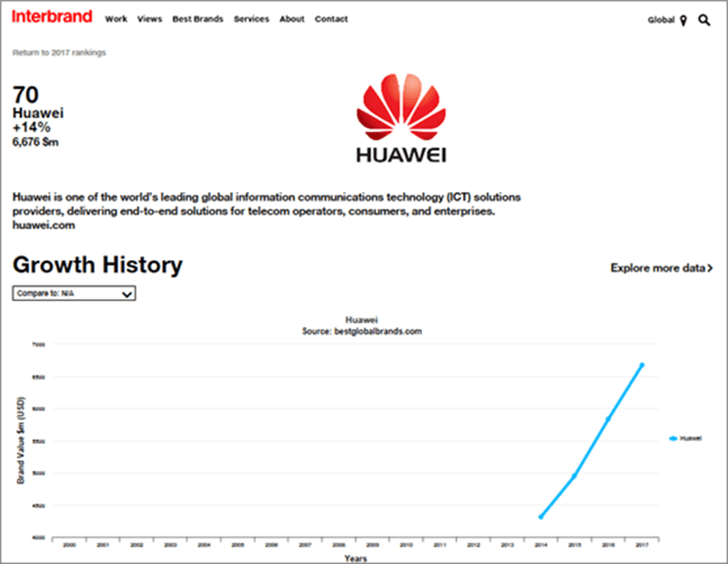Screen dimensions: 728x564
Task: Open the huawei.com link
Action: point(44,225)
